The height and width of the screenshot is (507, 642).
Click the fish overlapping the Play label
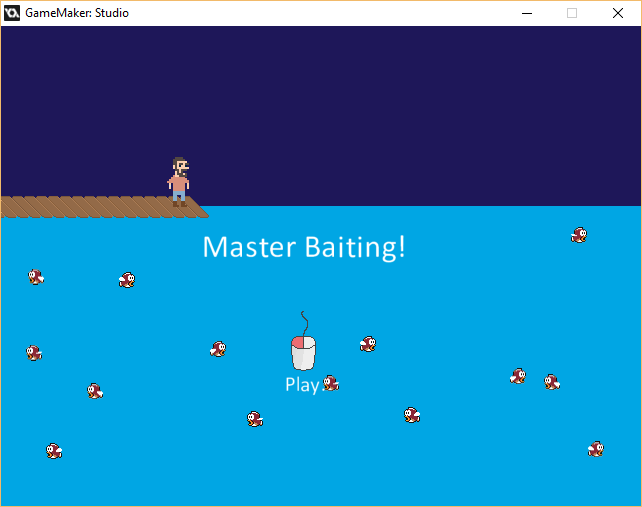(331, 383)
